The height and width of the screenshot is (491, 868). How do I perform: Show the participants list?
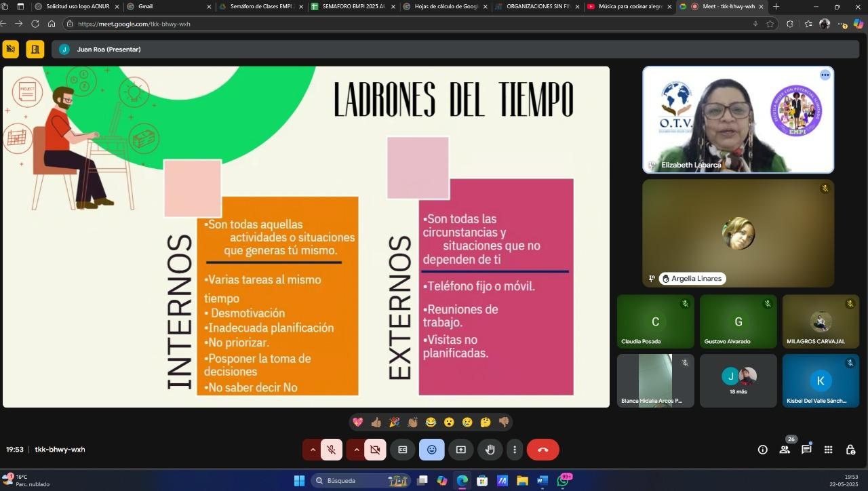785,450
